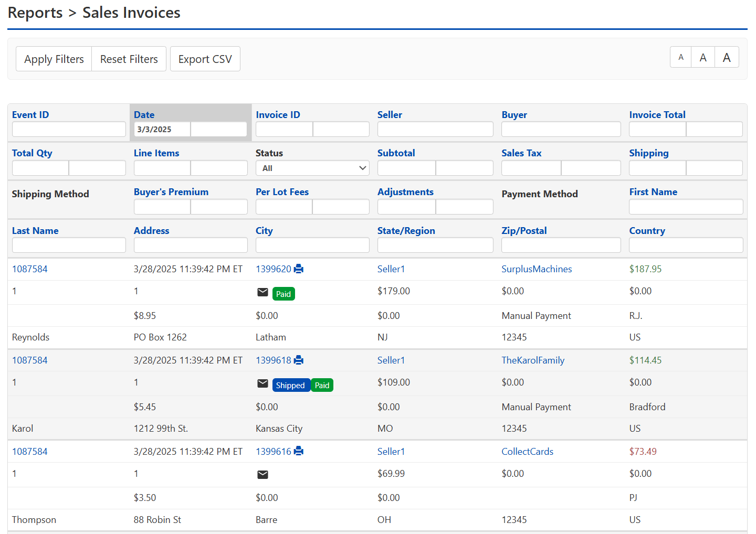Click city Kansas City
756x534 pixels.
[x=279, y=429]
